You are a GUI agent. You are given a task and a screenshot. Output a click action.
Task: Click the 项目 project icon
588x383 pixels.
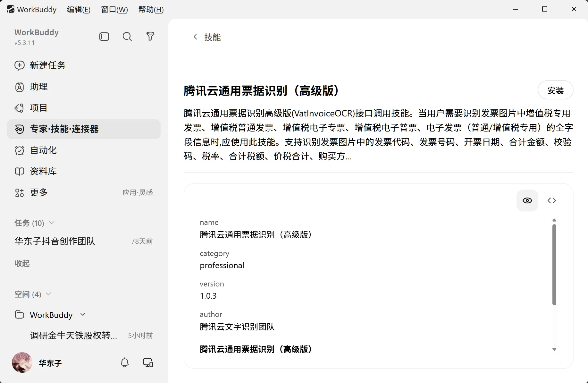(x=19, y=108)
